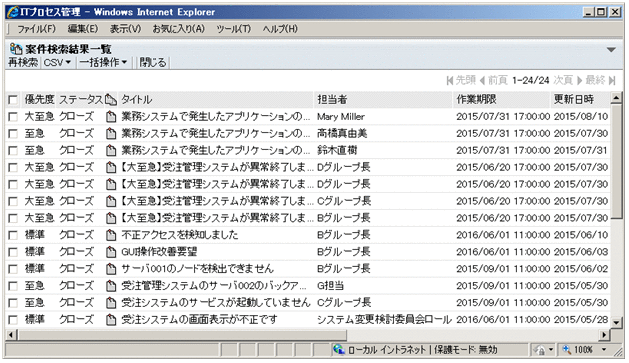Open the ヘルプ(H) menu
629x363 pixels.
click(280, 29)
